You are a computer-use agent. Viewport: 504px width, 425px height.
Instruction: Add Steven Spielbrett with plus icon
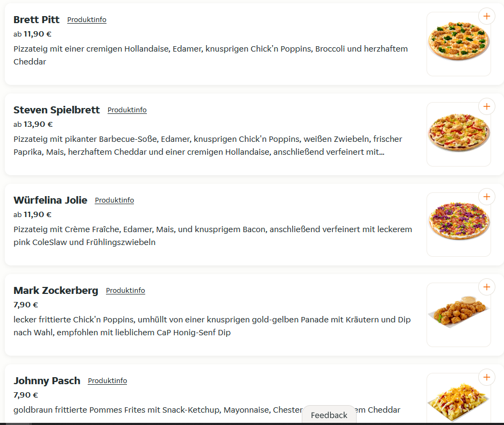click(487, 106)
